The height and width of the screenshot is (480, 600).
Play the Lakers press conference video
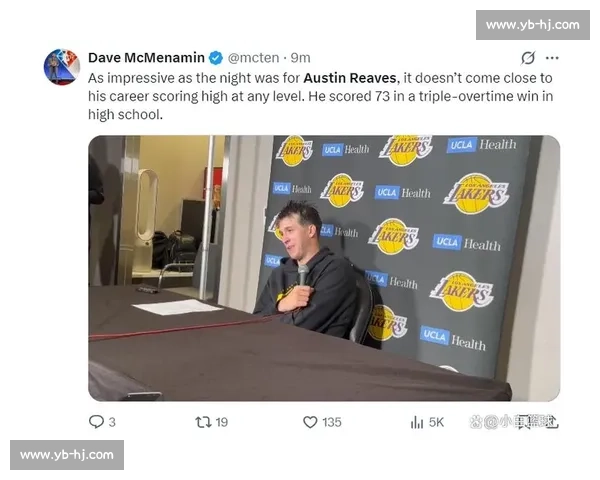point(324,268)
